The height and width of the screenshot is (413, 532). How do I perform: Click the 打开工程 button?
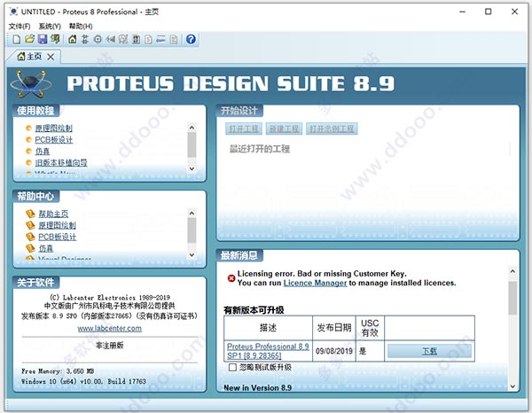pos(244,129)
